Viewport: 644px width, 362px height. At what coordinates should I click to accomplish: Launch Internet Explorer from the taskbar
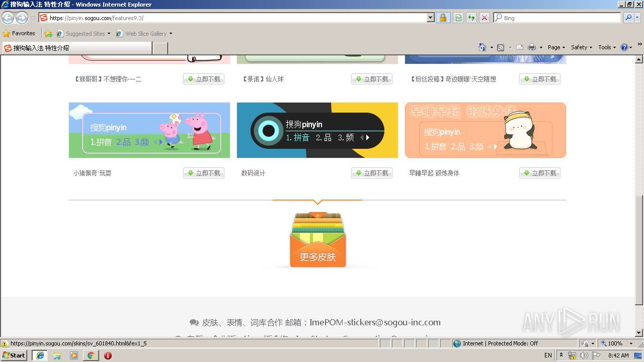(40, 355)
